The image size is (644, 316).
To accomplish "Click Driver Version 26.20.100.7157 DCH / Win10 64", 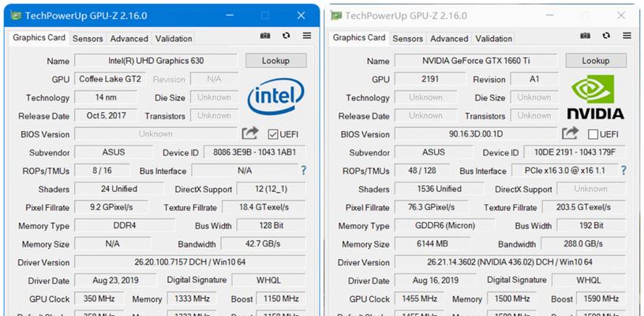I will 189,261.
